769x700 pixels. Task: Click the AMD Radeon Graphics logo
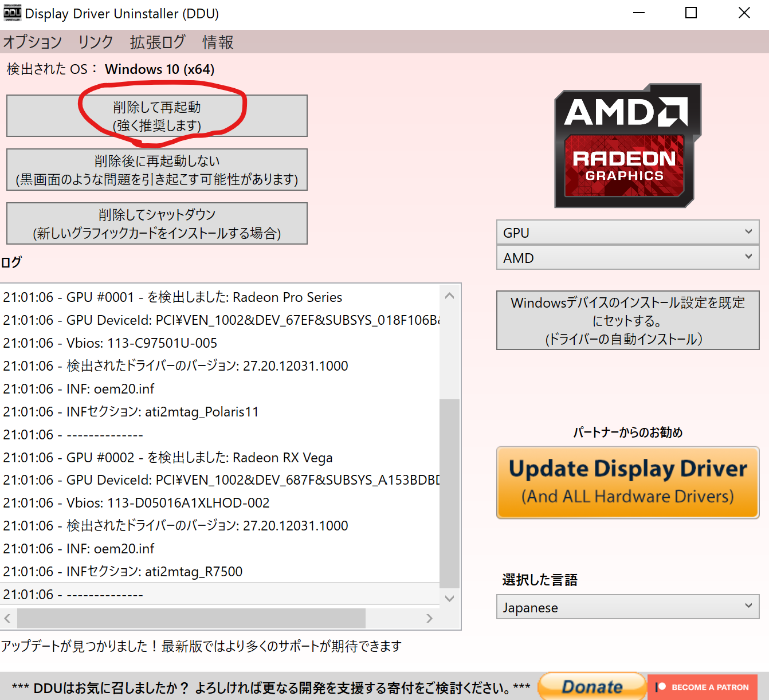pyautogui.click(x=628, y=145)
